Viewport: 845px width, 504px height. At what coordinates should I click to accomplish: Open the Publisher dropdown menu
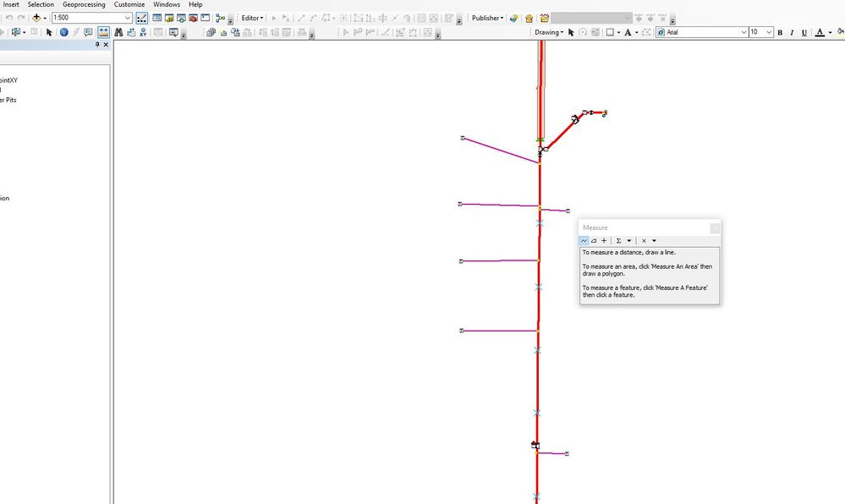(488, 18)
